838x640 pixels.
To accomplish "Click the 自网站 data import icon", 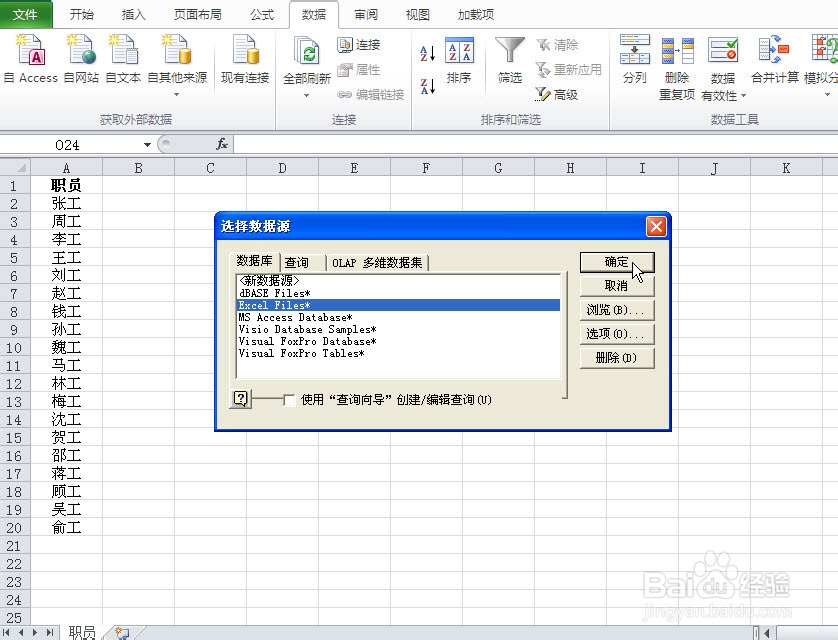I will 78,60.
